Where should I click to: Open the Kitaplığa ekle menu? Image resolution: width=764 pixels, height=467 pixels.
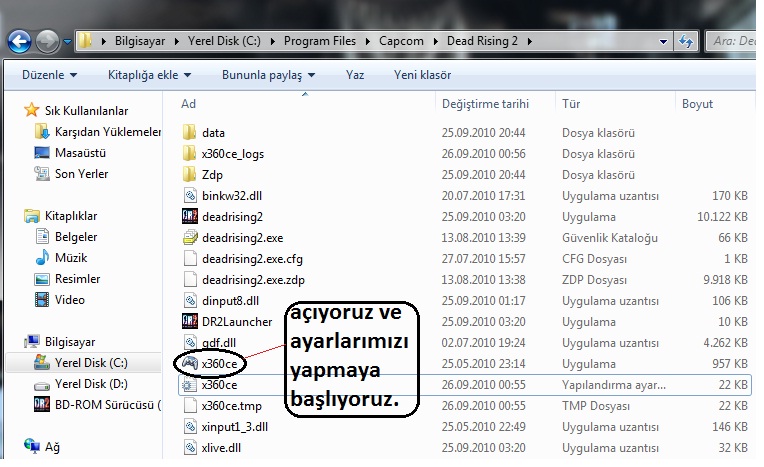(x=149, y=75)
